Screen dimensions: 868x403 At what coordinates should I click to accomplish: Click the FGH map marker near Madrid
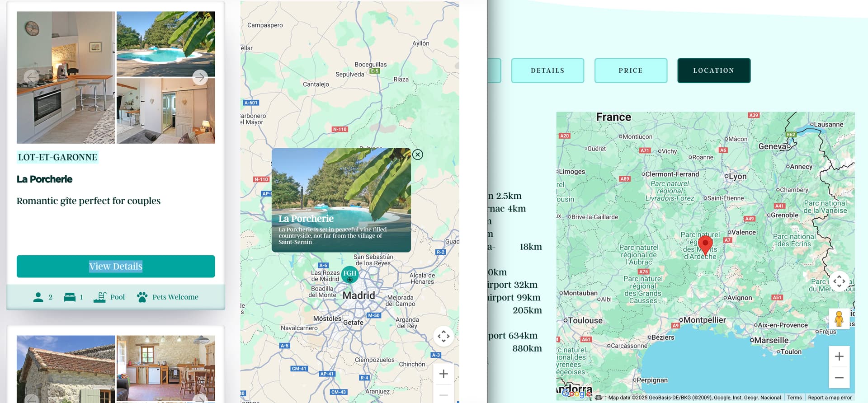tap(349, 274)
